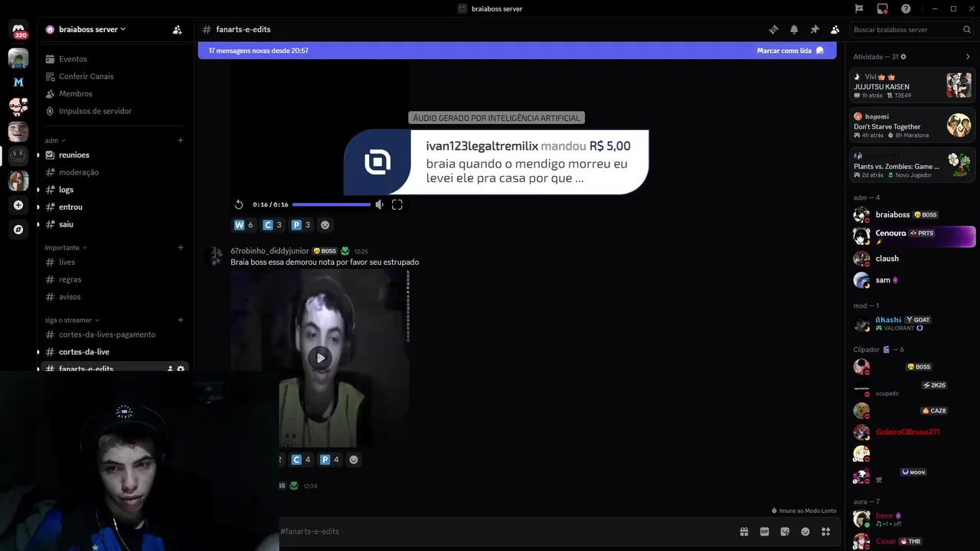Play the video posted by 67robinho_diddyjunior

point(320,357)
